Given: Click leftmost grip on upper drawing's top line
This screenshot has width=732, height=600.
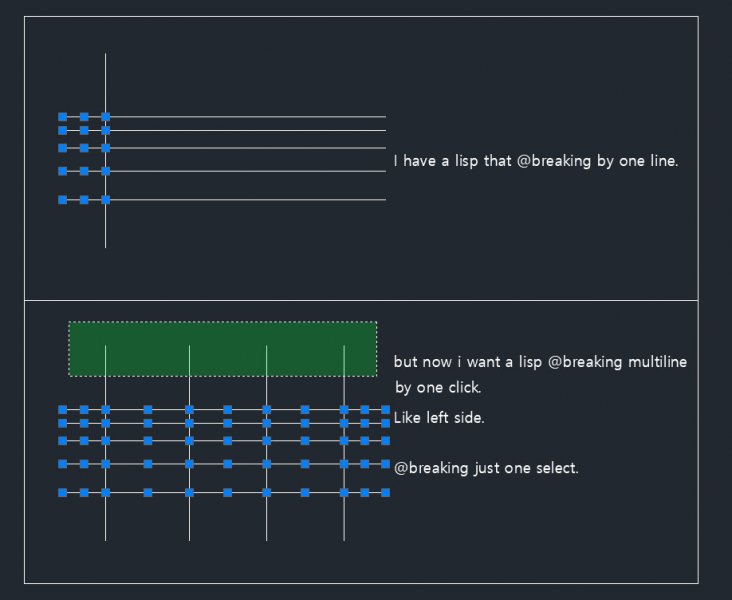Looking at the screenshot, I should pos(62,117).
